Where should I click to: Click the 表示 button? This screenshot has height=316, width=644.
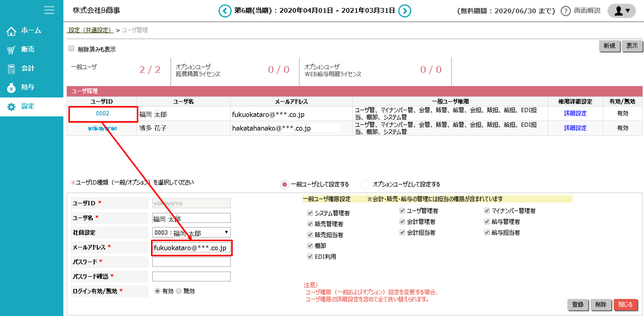click(x=632, y=46)
